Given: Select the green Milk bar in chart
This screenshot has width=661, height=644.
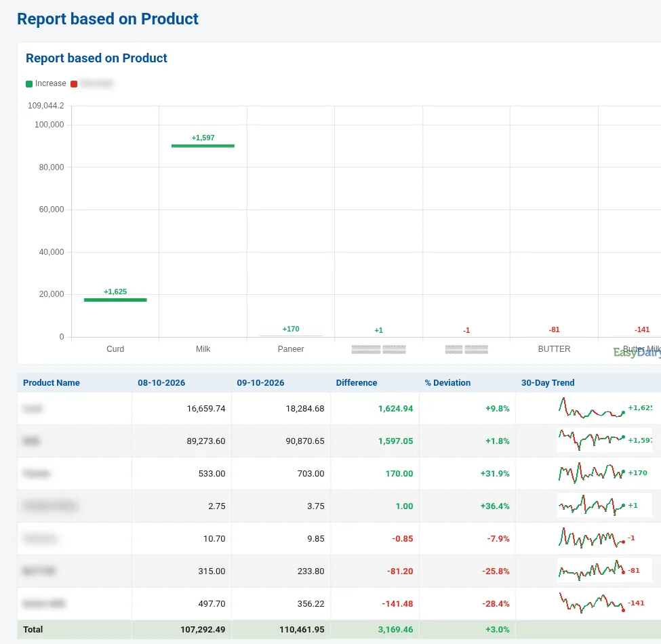Looking at the screenshot, I should click(203, 146).
